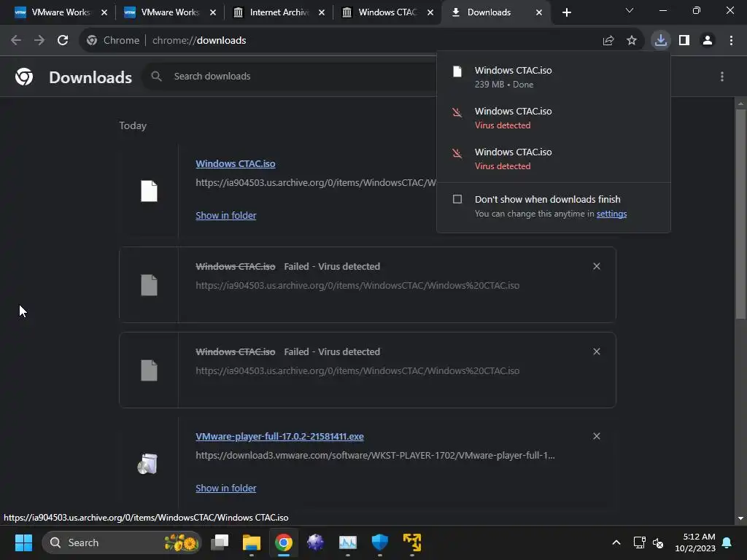Viewport: 747px width, 560px height.
Task: Open the purple sphere app on taskbar
Action: coord(315,542)
